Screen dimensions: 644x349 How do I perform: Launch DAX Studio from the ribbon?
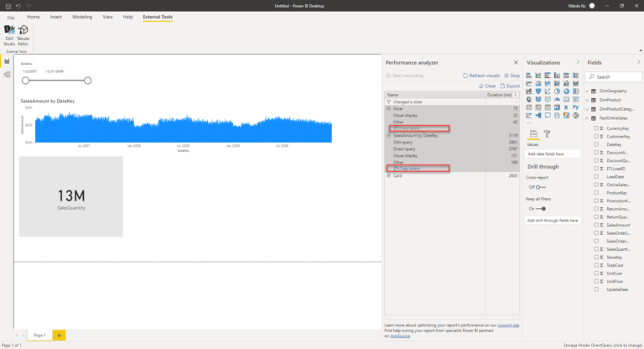(x=9, y=34)
